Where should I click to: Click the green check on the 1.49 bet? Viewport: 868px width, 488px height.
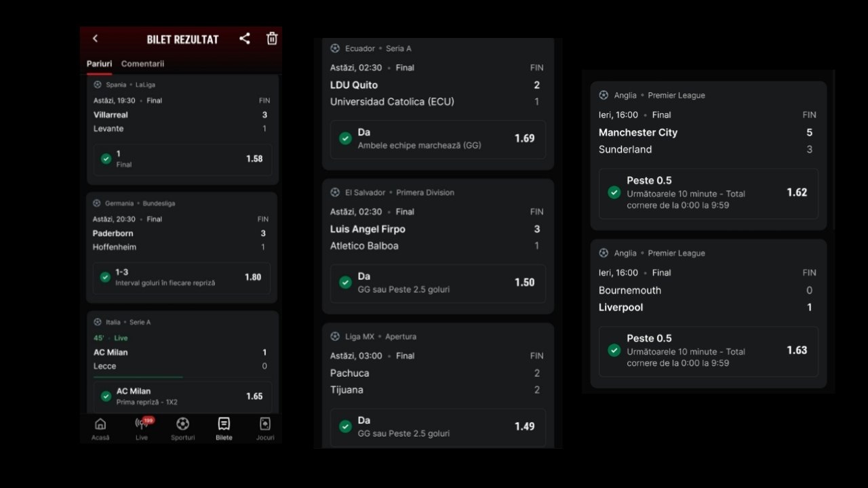[x=345, y=426]
